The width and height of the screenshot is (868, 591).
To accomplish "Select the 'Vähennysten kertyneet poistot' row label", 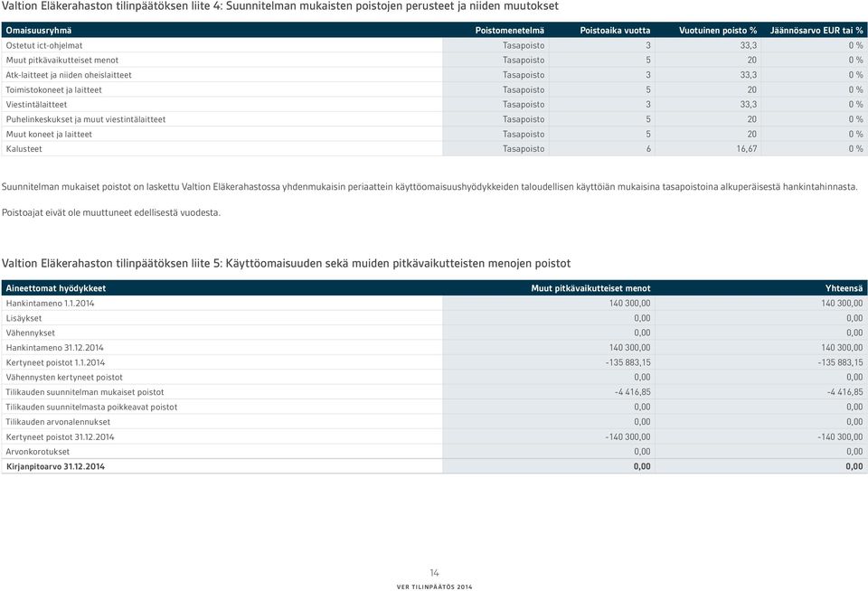I will [64, 378].
